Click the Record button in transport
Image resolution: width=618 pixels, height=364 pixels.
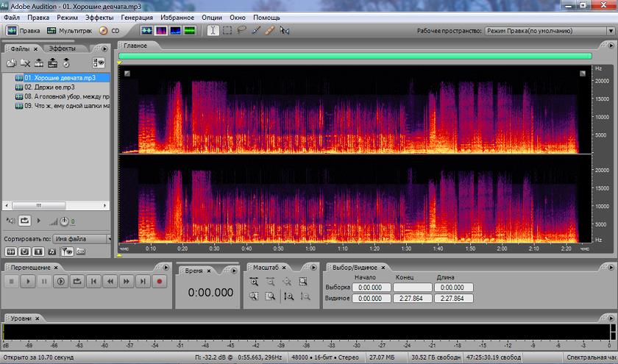[158, 281]
